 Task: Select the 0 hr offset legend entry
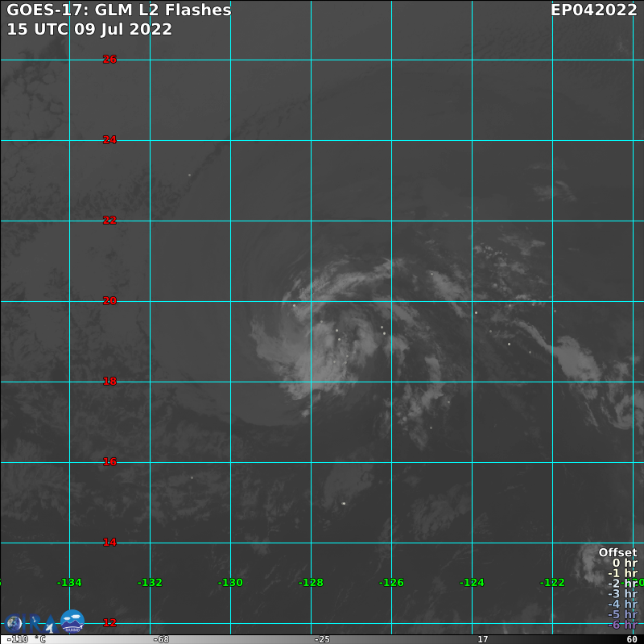[624, 563]
